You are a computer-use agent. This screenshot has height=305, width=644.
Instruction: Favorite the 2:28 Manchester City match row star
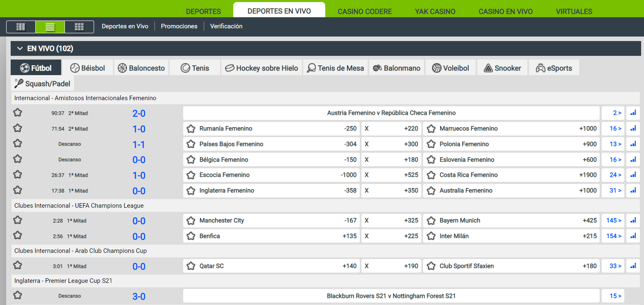pos(17,220)
